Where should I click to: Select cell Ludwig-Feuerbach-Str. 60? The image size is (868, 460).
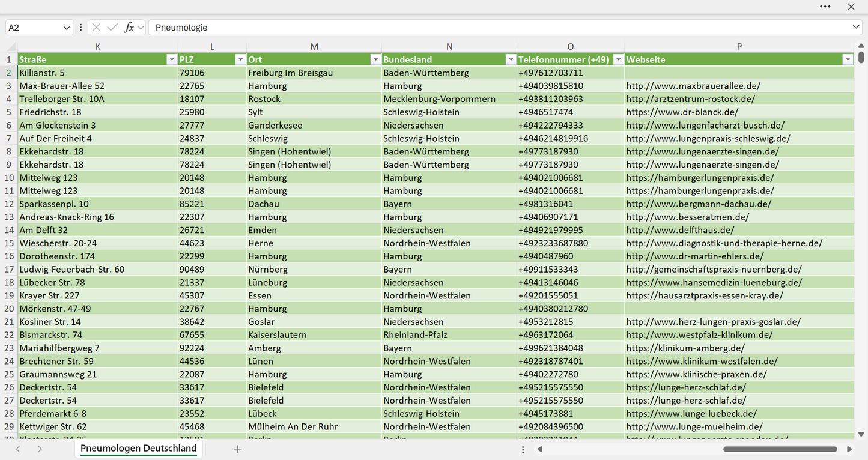coord(98,270)
